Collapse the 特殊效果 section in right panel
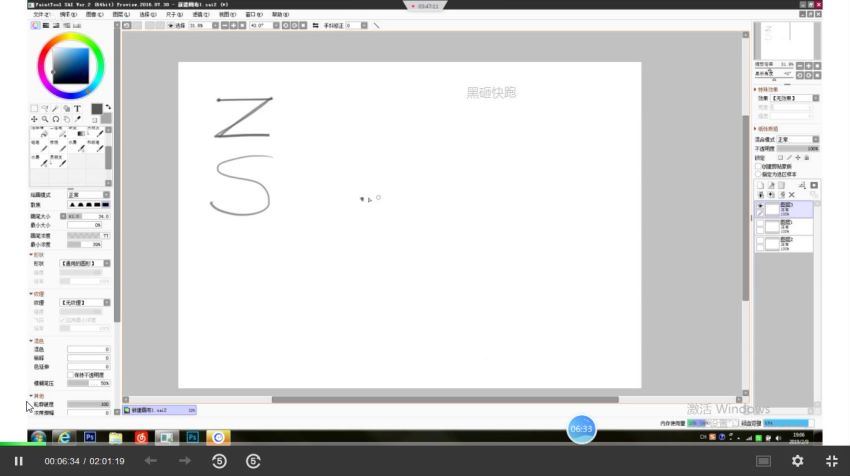The width and height of the screenshot is (850, 476). click(755, 89)
